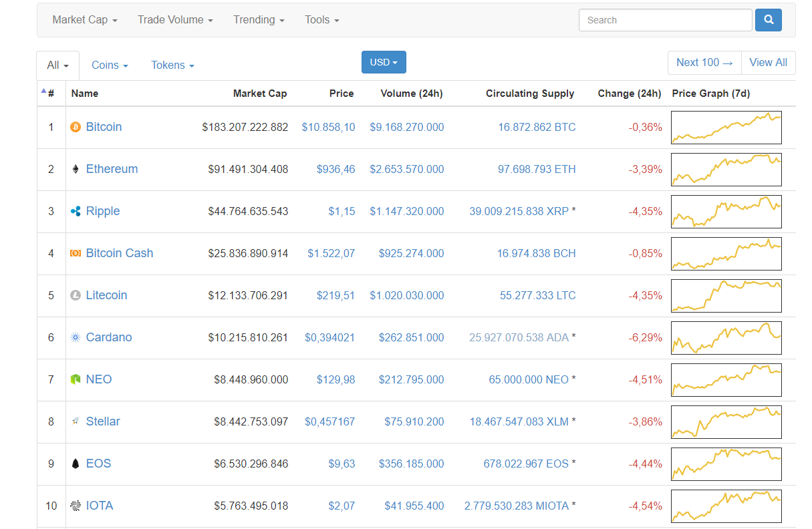This screenshot has width=812, height=529.
Task: Sort table by Price column header
Action: tap(342, 94)
